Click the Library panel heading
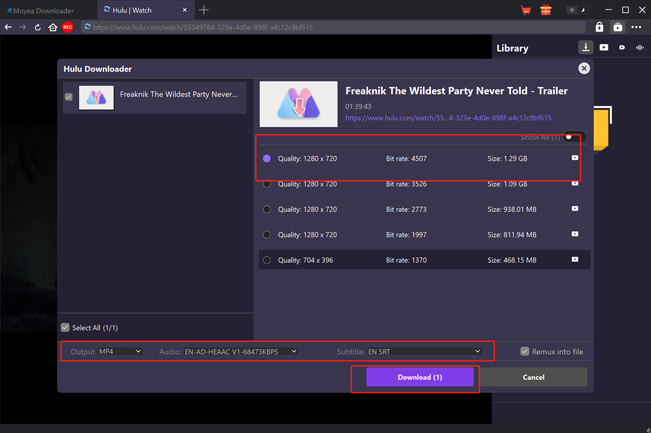This screenshot has height=433, width=651. point(512,49)
